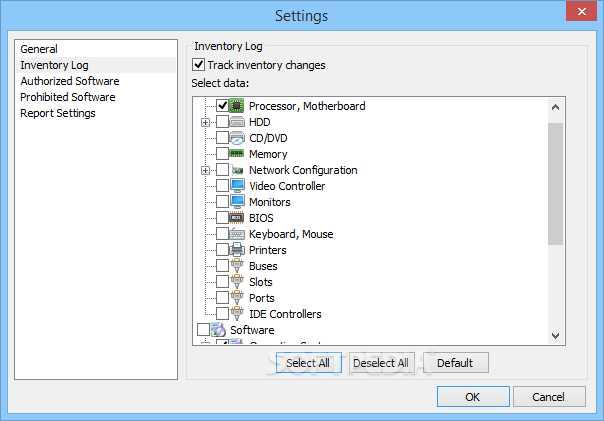Tick the Monitors checkbox
The image size is (604, 421).
pos(222,201)
